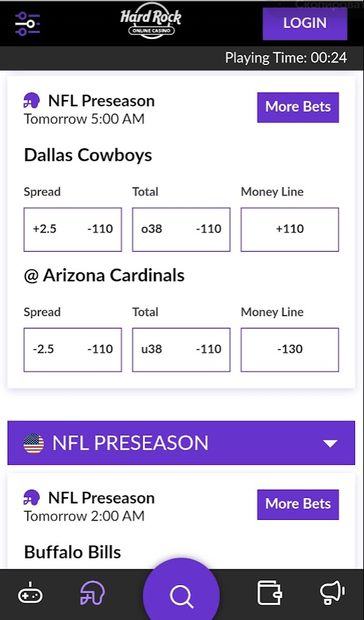This screenshot has height=620, width=364.
Task: Select Dallas Cowboys +110 money line
Action: pyautogui.click(x=290, y=229)
